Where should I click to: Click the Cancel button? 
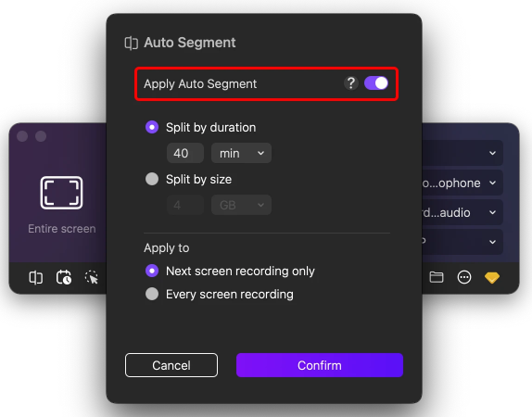point(171,365)
